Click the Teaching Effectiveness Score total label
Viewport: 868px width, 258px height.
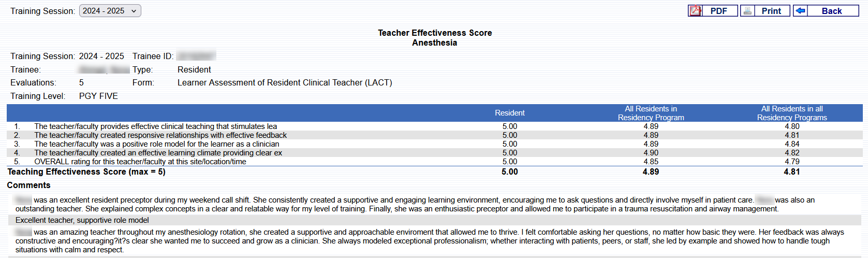click(x=86, y=172)
